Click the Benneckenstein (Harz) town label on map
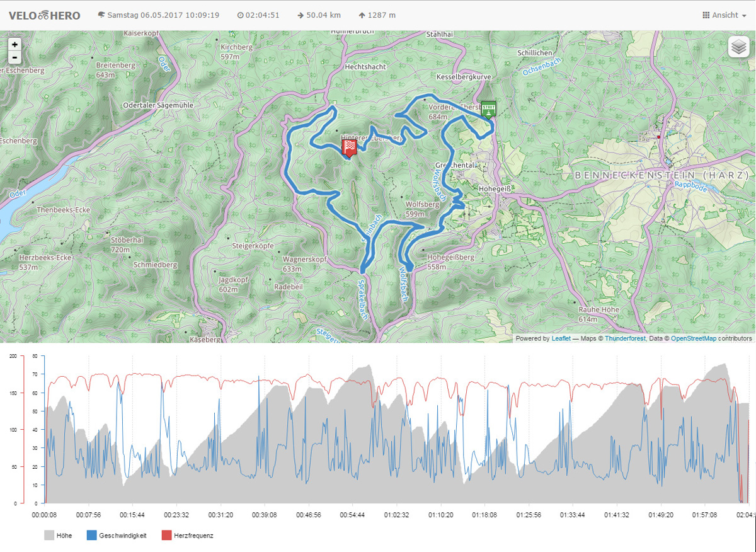 (x=661, y=175)
